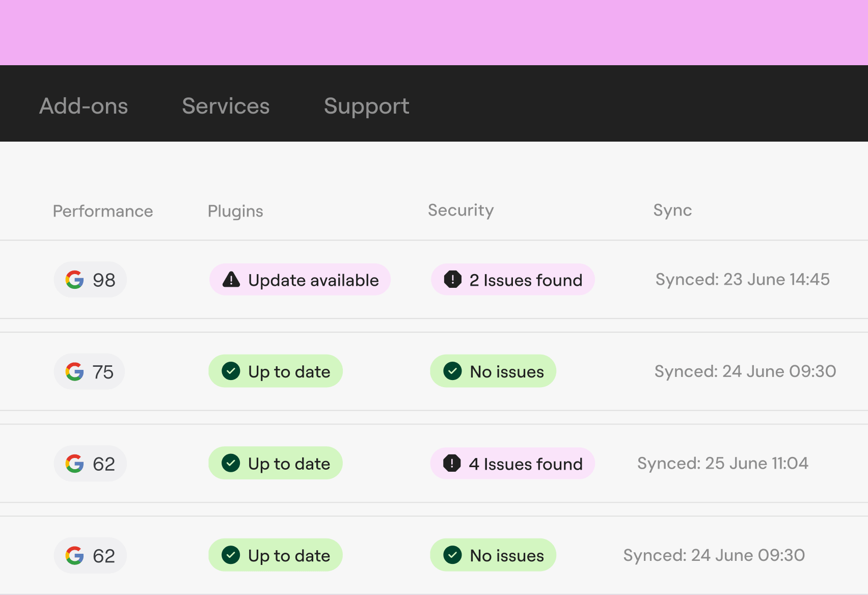Click the Performance column header
This screenshot has width=868, height=595.
pos(103,211)
